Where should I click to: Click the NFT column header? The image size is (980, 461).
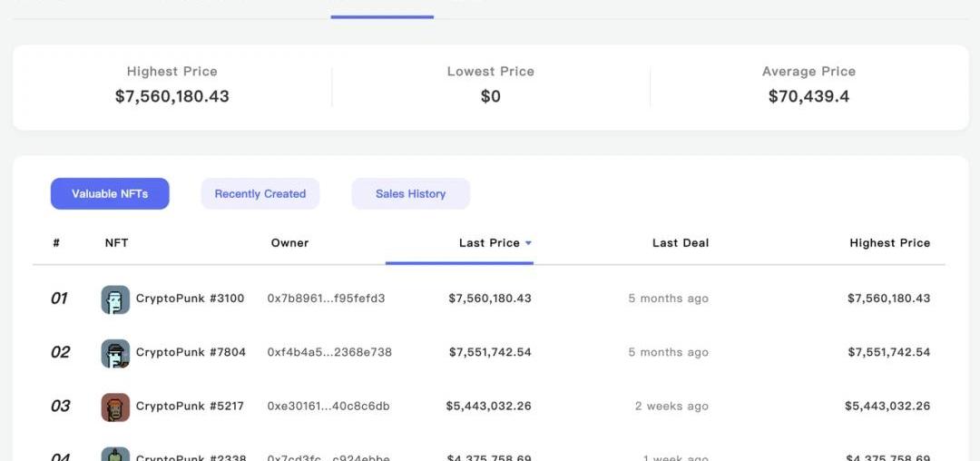coord(117,243)
